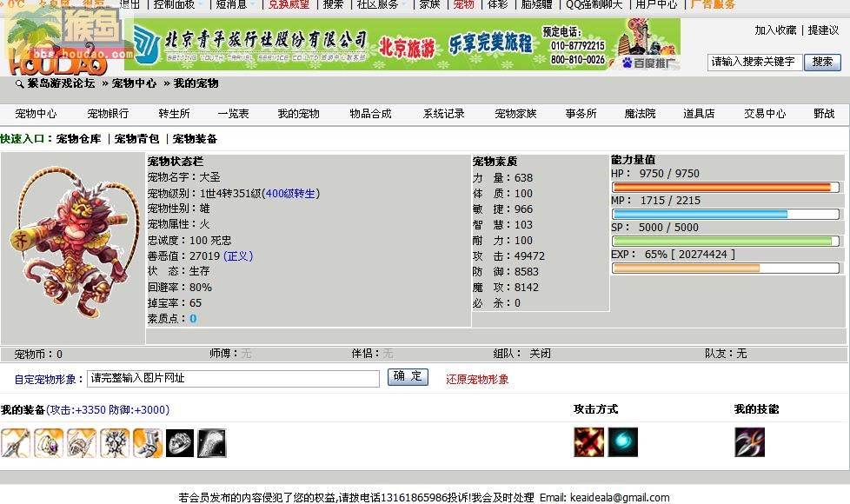The image size is (850, 504).
Task: Open the 宠物仓库 quick link
Action: point(78,139)
